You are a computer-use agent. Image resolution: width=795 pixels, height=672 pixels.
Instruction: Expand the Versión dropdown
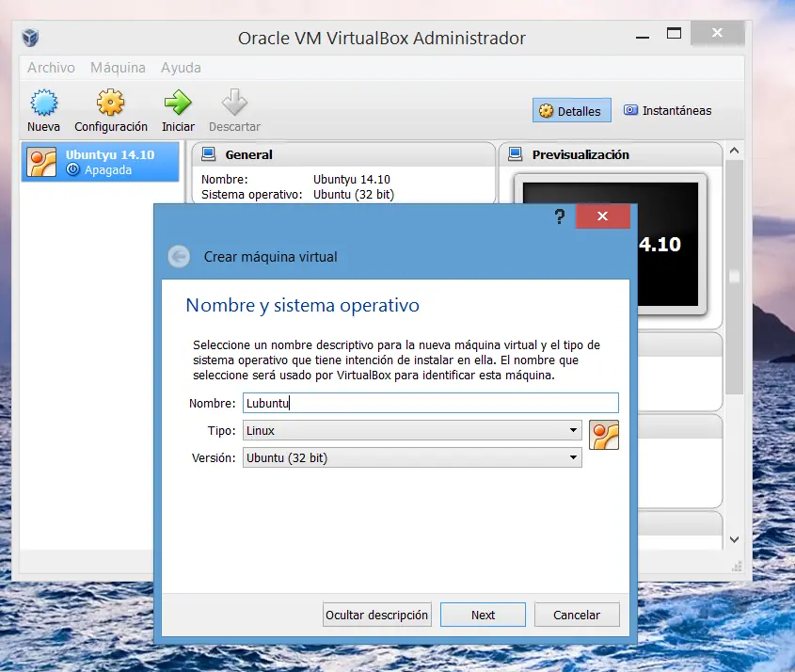tap(571, 457)
